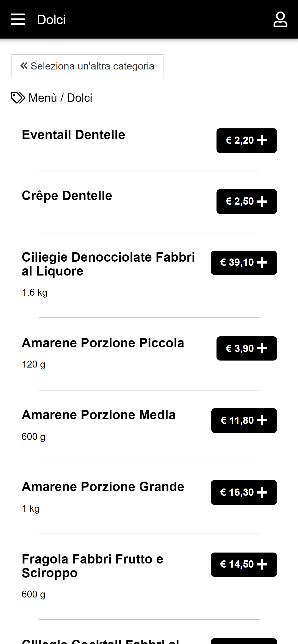Click plus icon on Crêpe Dentelle price
This screenshot has height=644, width=298.
pos(262,201)
